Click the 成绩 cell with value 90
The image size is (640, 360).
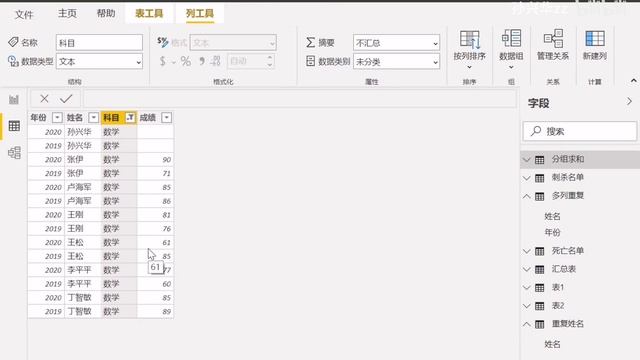(x=155, y=160)
